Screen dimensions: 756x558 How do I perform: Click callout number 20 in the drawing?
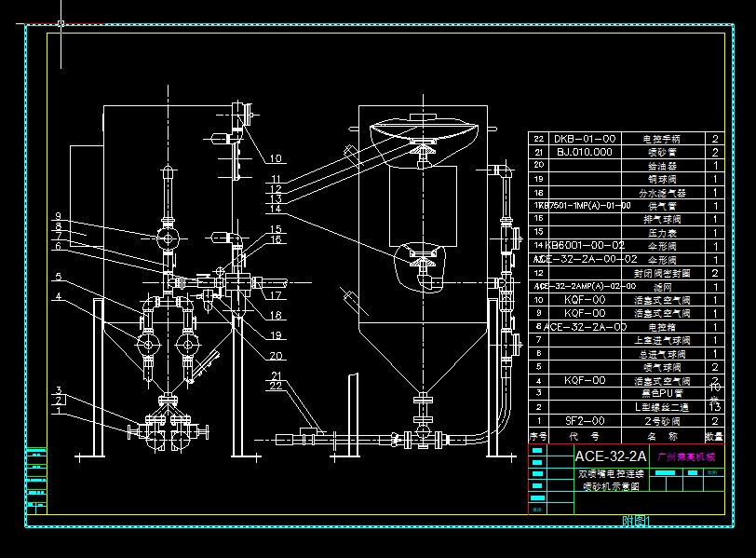[276, 356]
